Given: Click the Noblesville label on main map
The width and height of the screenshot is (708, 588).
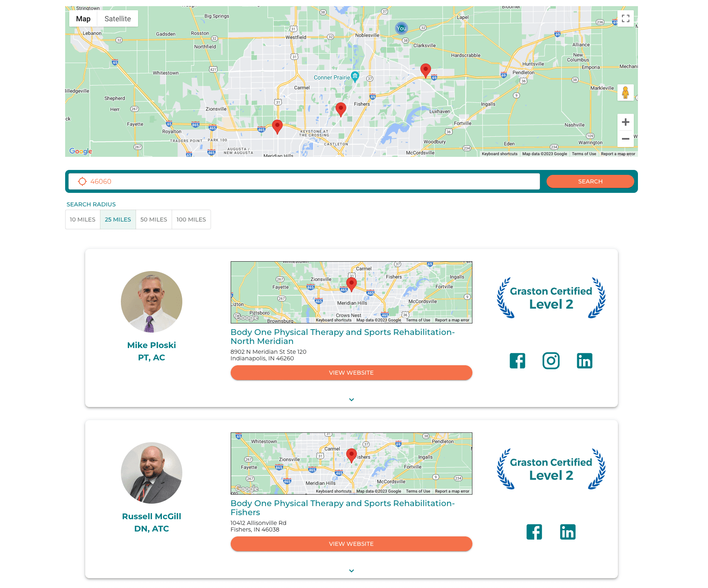Looking at the screenshot, I should click(367, 35).
